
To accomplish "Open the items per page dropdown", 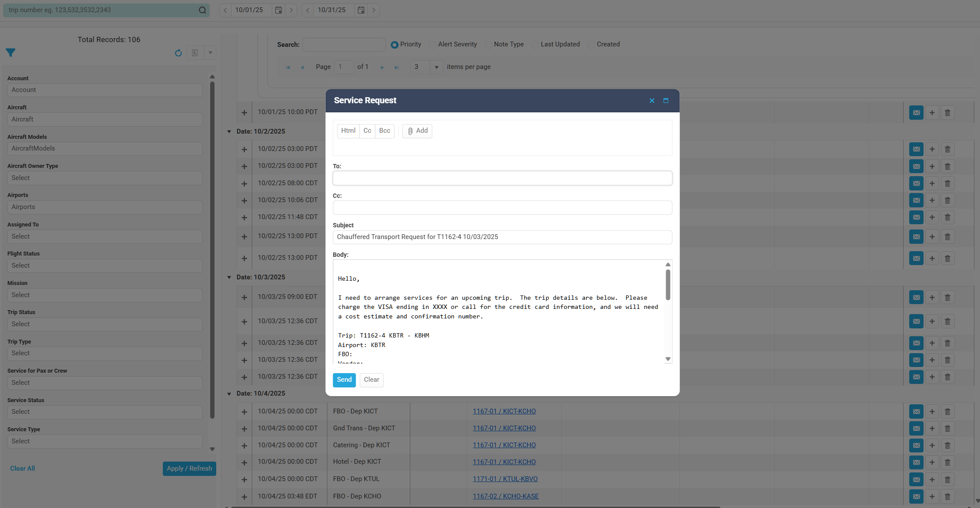I will (436, 67).
